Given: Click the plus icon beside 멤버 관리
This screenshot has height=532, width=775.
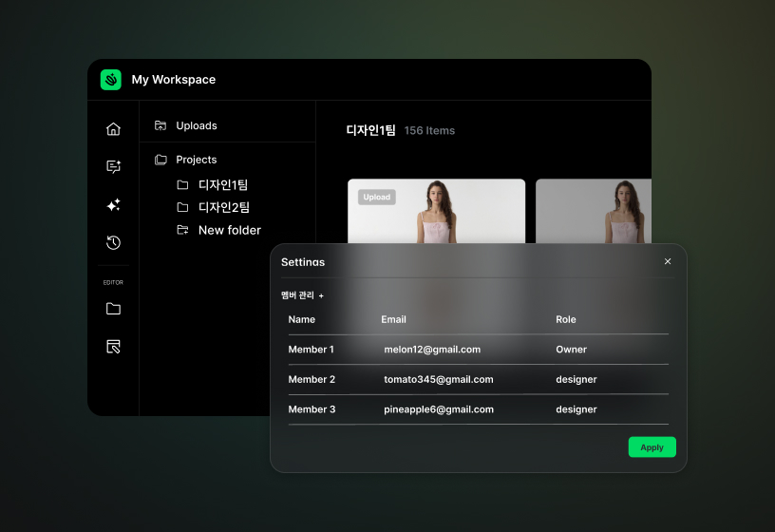Looking at the screenshot, I should pos(321,296).
